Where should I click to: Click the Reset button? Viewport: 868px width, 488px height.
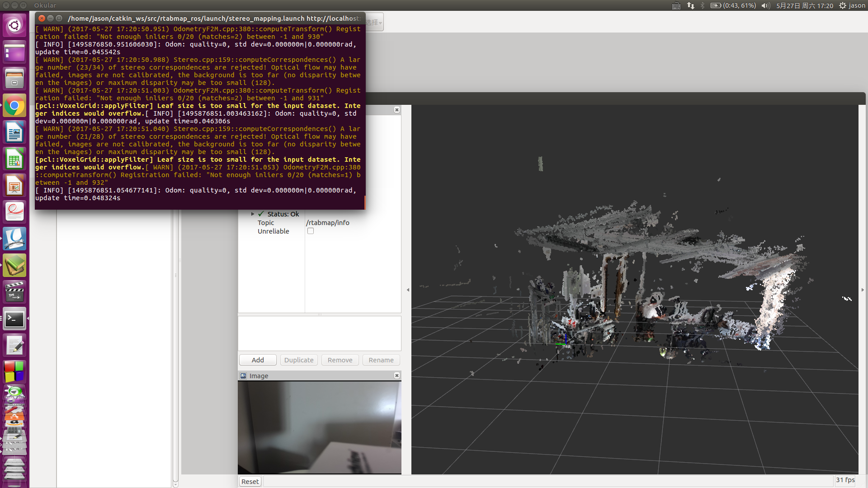click(x=250, y=482)
